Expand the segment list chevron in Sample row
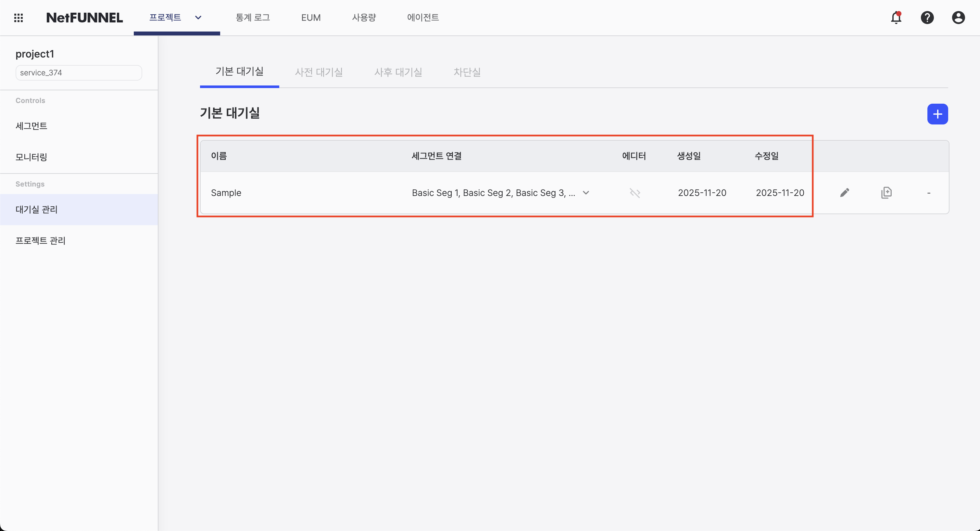The image size is (980, 531). click(586, 193)
